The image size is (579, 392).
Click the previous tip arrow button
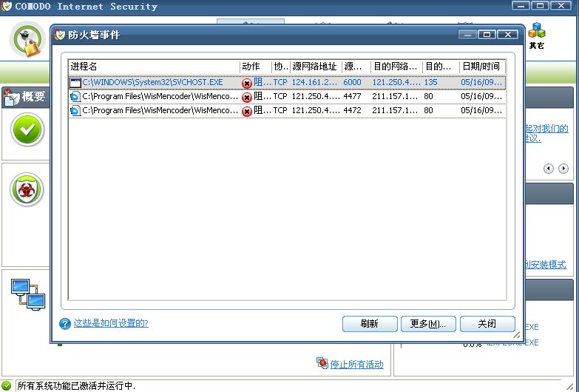tap(549, 169)
